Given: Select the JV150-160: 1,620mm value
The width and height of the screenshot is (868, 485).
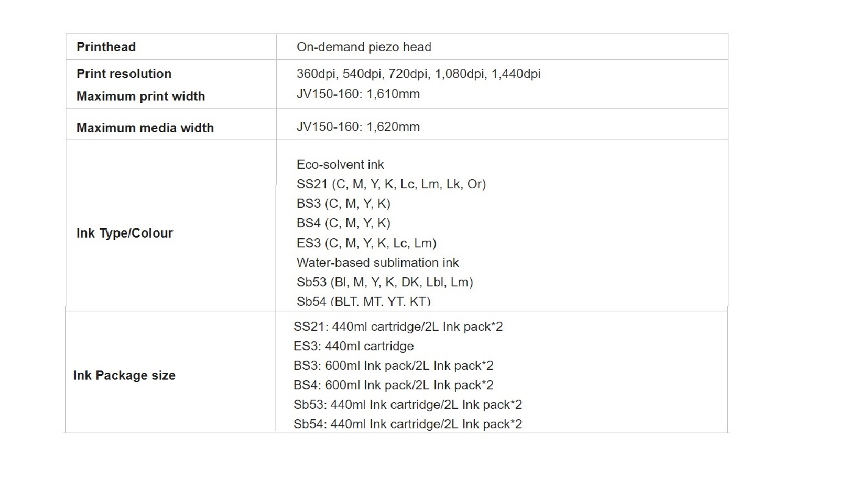Looking at the screenshot, I should point(358,127).
